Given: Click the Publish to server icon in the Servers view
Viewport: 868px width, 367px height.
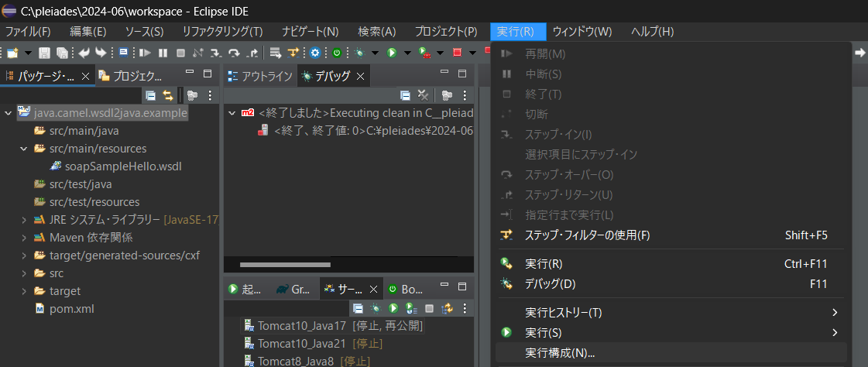Looking at the screenshot, I should [x=447, y=308].
